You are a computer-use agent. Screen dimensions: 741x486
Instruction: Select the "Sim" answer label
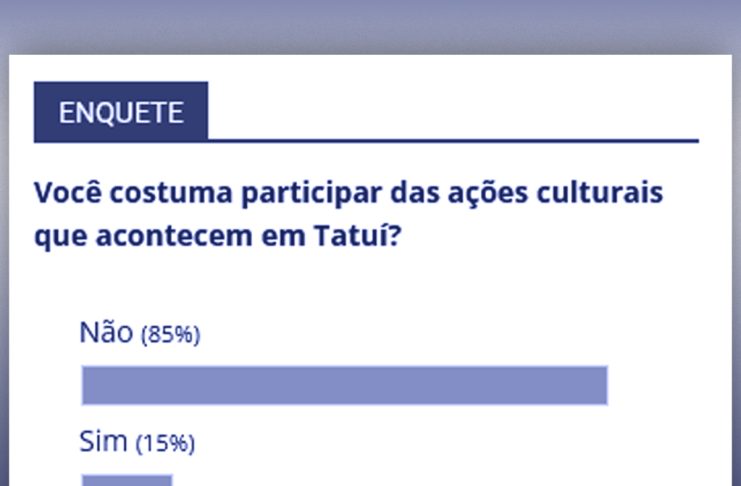pyautogui.click(x=103, y=441)
